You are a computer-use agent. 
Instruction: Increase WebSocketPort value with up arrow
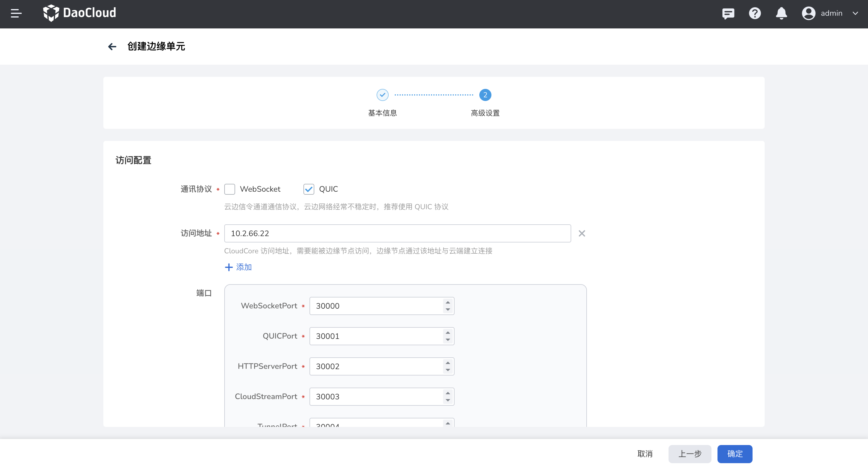click(448, 302)
